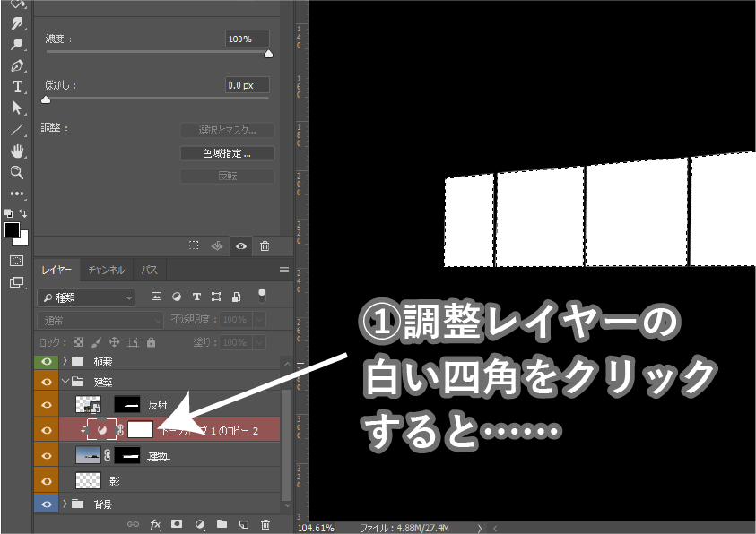
Task: Filter layers by smart object icon
Action: click(x=236, y=297)
